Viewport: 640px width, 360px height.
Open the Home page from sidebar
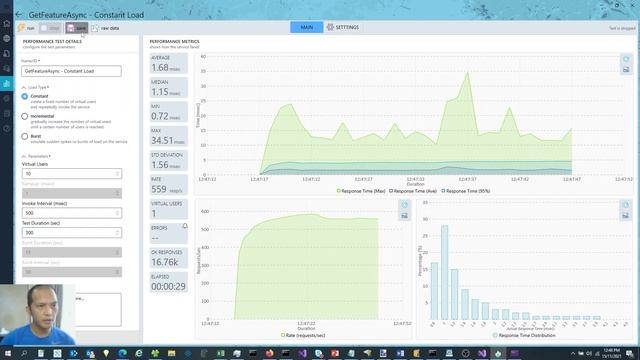[7, 24]
